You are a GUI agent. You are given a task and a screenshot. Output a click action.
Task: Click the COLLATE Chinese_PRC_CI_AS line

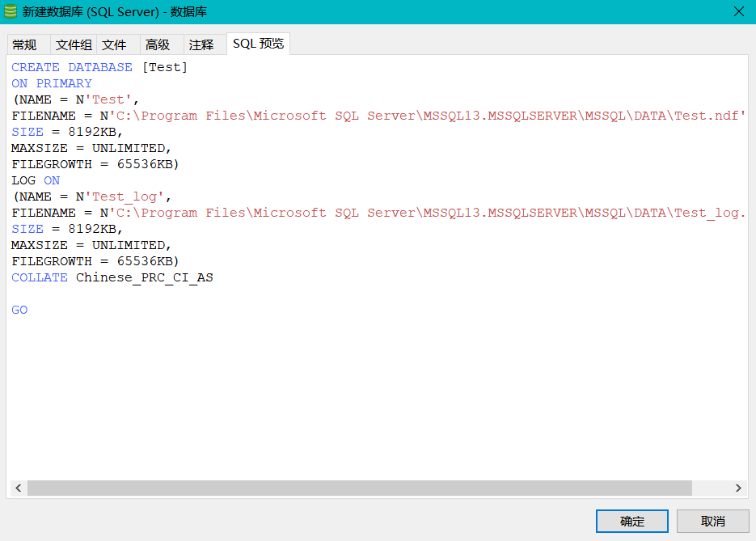(112, 277)
